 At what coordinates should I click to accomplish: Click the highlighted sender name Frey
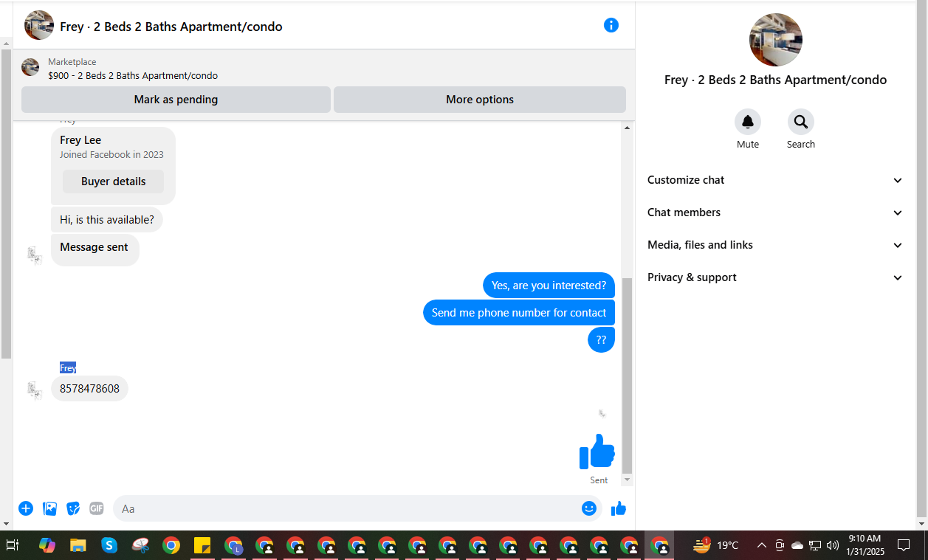pyautogui.click(x=68, y=368)
